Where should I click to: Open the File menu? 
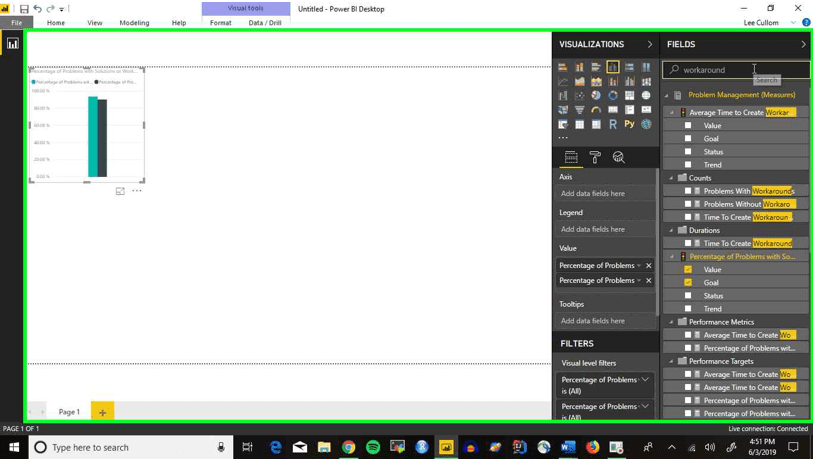coord(17,23)
